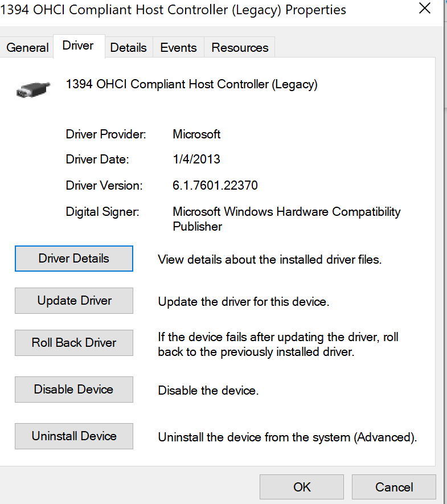Click the driver version number 6.1.7601.22370

click(x=215, y=186)
